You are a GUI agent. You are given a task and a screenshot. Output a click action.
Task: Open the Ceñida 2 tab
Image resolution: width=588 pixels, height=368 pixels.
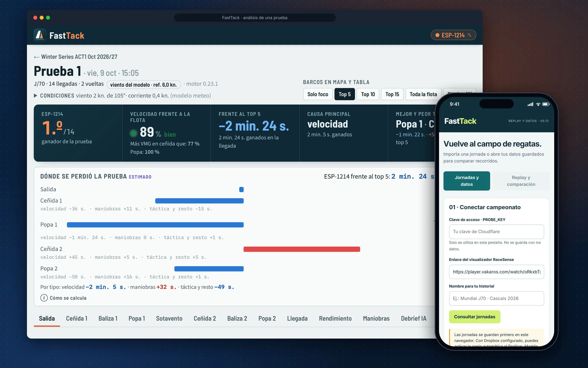click(x=205, y=318)
